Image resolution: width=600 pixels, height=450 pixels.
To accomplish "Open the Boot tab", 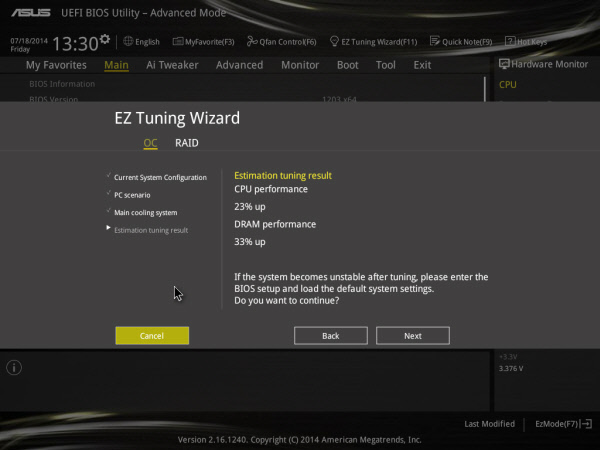I will pos(347,65).
